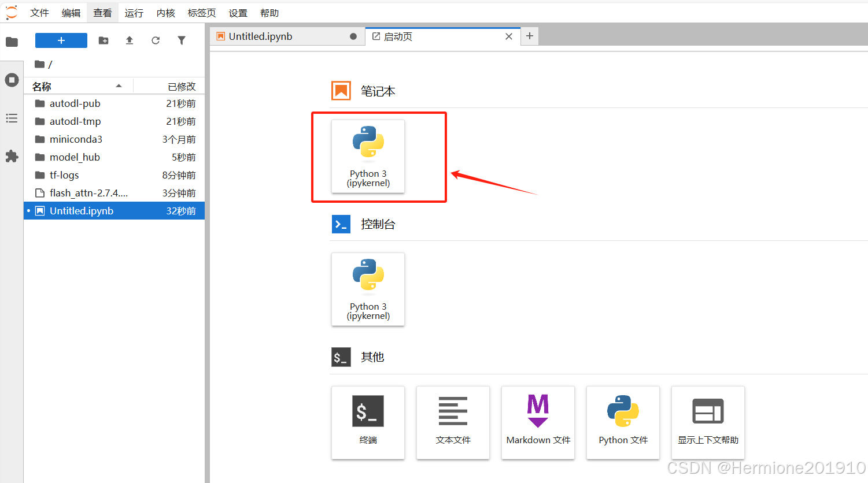The height and width of the screenshot is (483, 868).
Task: Create a Python 3 notebook under 笔记本
Action: point(368,156)
